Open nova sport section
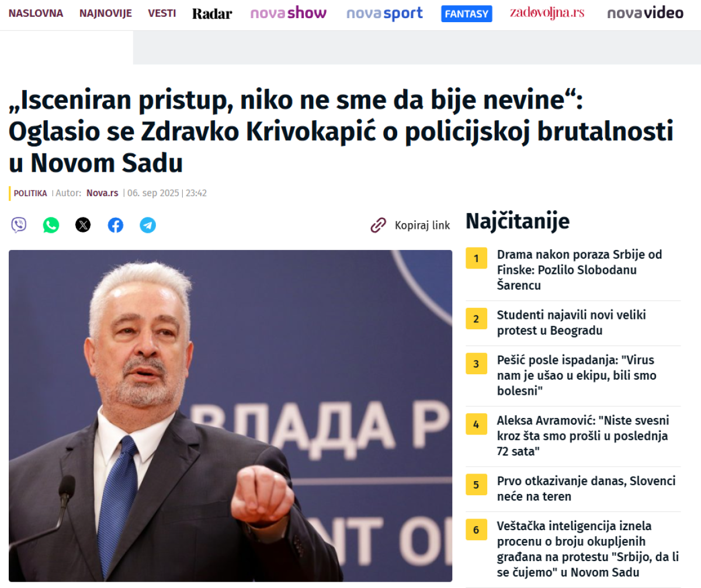The image size is (701, 588). [x=384, y=13]
